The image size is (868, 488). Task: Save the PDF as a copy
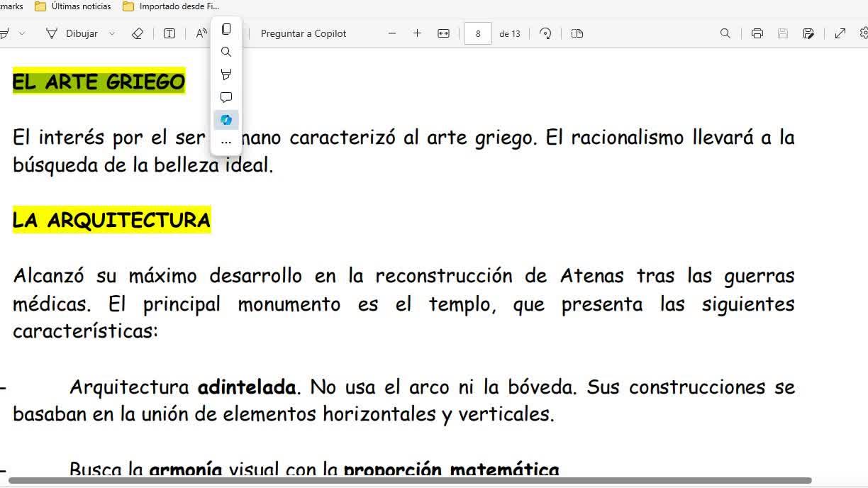(x=808, y=33)
